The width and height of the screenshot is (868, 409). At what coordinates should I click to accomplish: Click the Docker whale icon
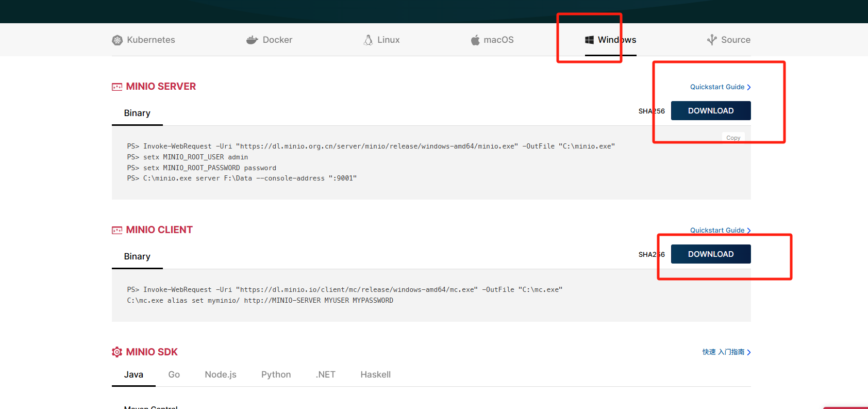(x=252, y=40)
